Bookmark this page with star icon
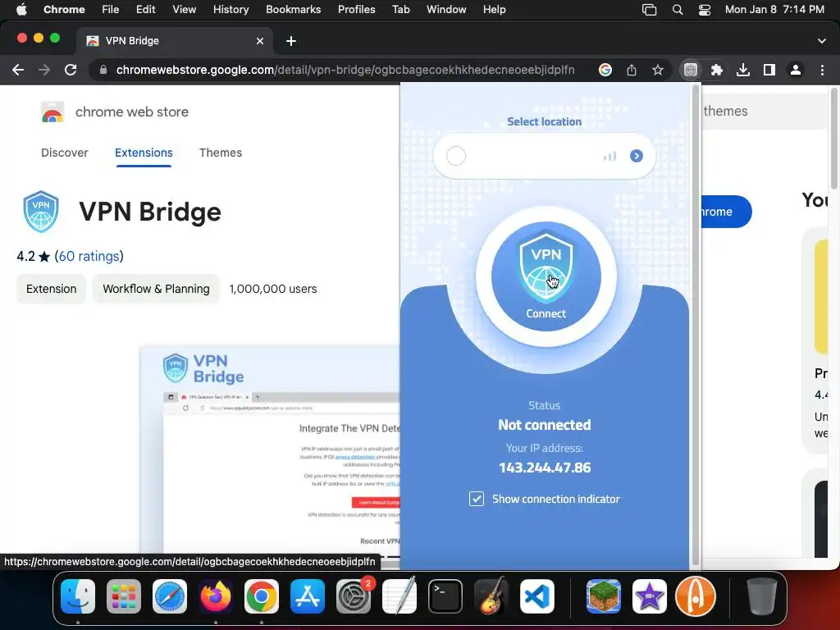The width and height of the screenshot is (840, 630). [658, 70]
